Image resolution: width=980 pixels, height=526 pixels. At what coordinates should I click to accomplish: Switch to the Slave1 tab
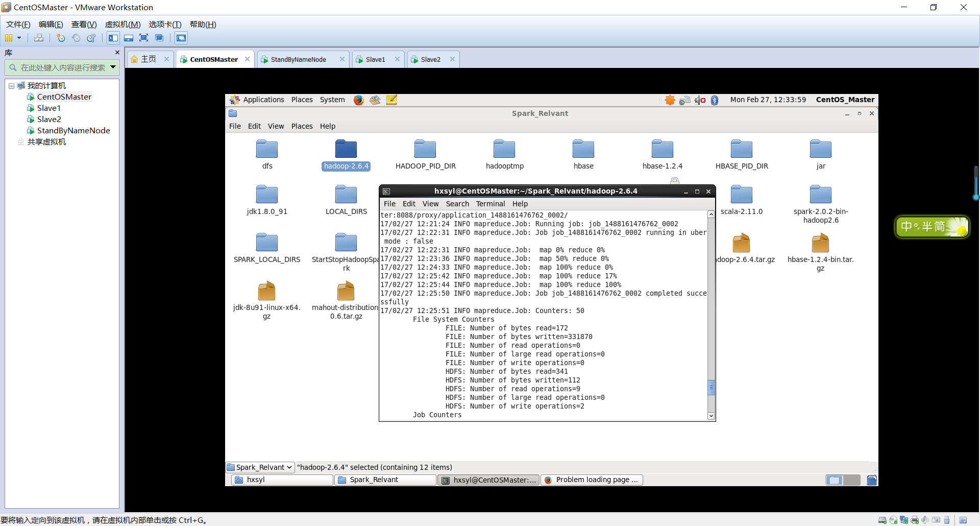[x=376, y=60]
